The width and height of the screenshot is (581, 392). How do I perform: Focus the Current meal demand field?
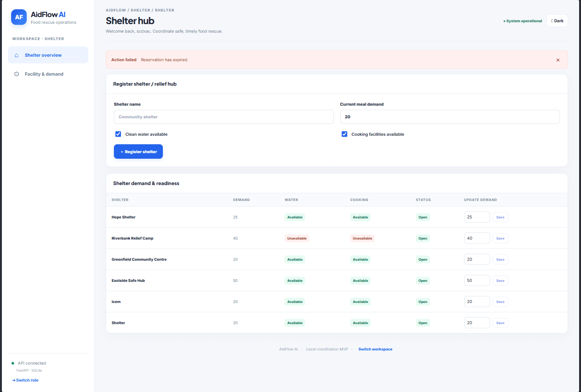click(x=450, y=117)
